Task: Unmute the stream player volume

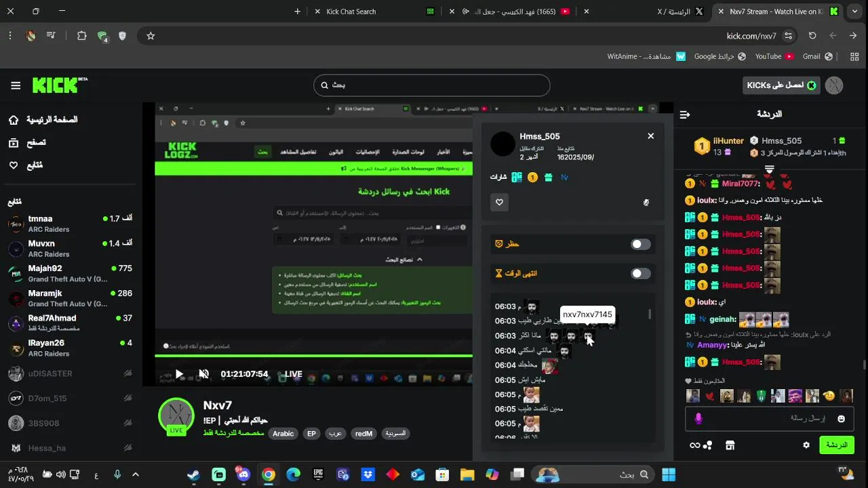Action: coord(203,374)
